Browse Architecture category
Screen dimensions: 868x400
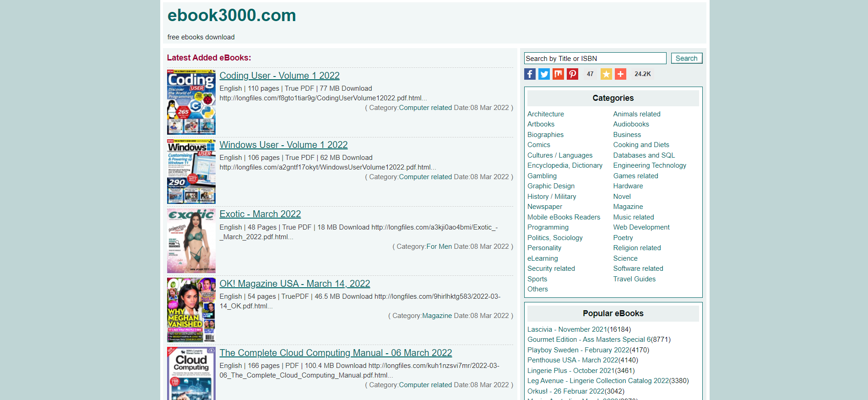tap(546, 114)
